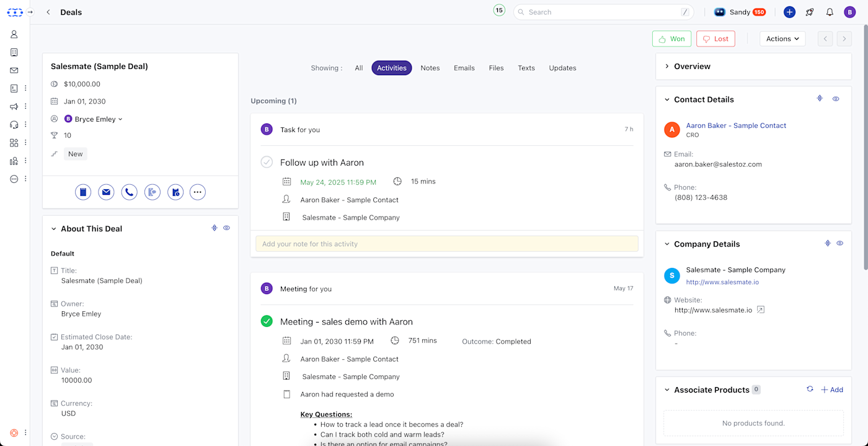Open the Companies building icon in sidebar
868x446 pixels.
coord(14,53)
